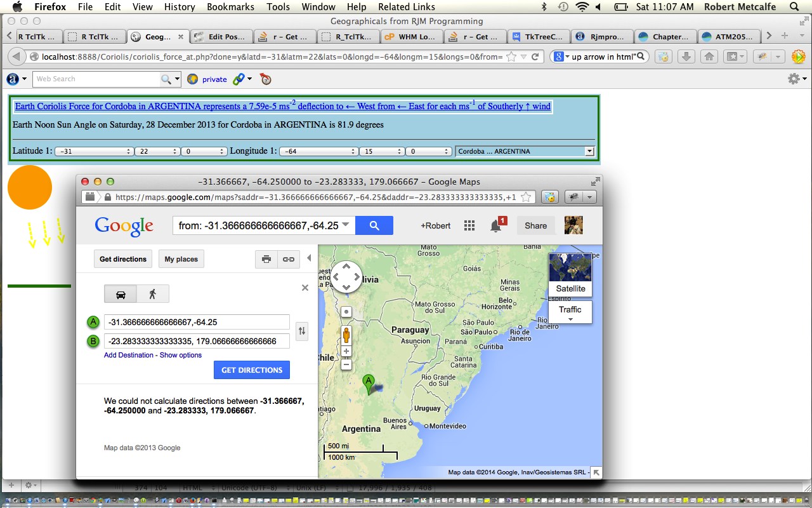Screen dimensions: 812x508
Task: Switch to the Edit Pos... tab
Action: [221, 36]
